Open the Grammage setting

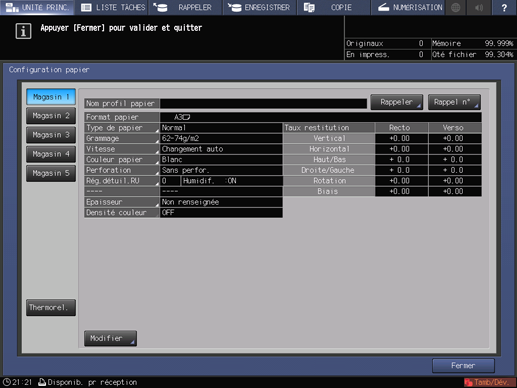122,138
